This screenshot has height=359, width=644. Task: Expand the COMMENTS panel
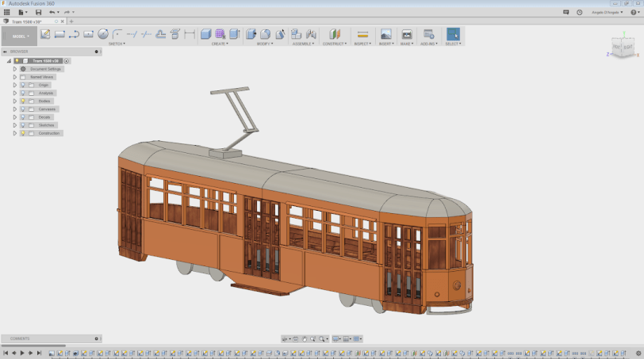pos(97,339)
